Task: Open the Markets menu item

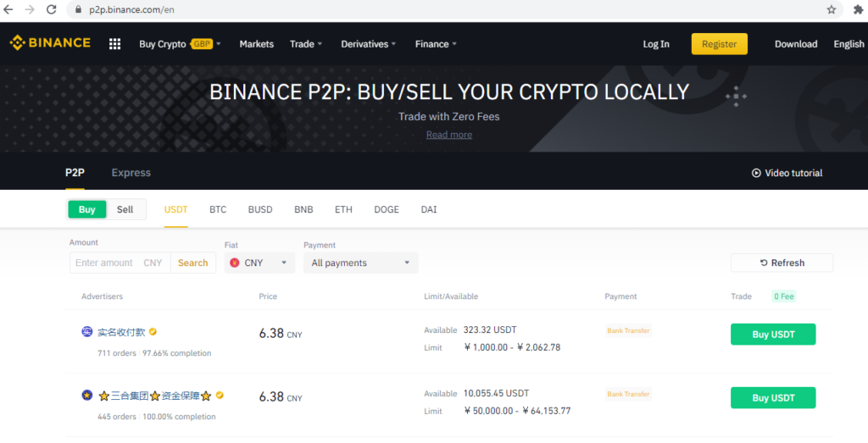Action: click(x=256, y=44)
